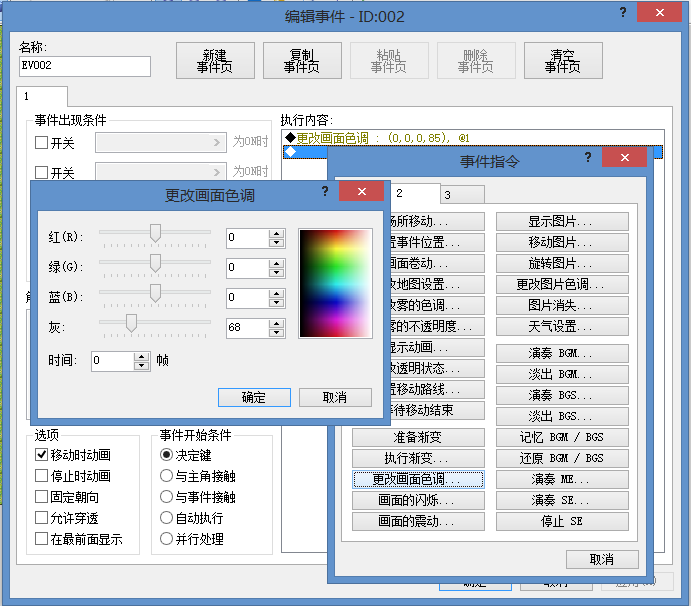Cancel the 更改画面色调 dialog
This screenshot has width=691, height=606.
click(335, 398)
